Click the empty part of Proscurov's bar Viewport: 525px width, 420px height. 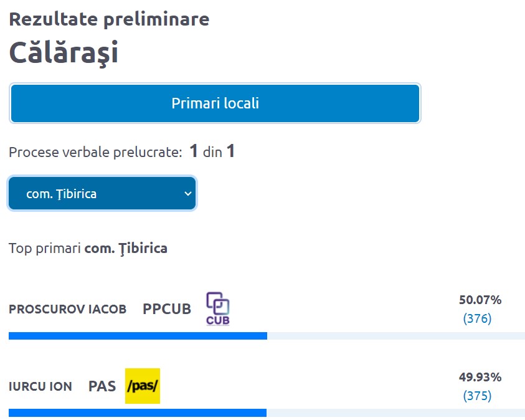396,336
